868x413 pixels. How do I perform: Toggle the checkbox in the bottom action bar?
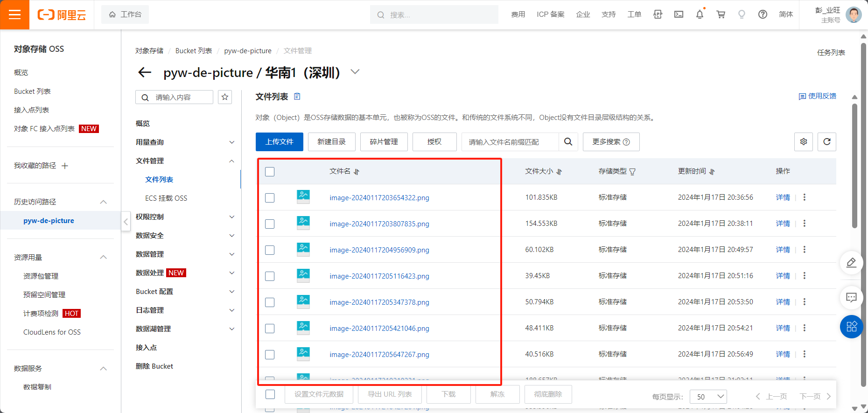tap(270, 394)
